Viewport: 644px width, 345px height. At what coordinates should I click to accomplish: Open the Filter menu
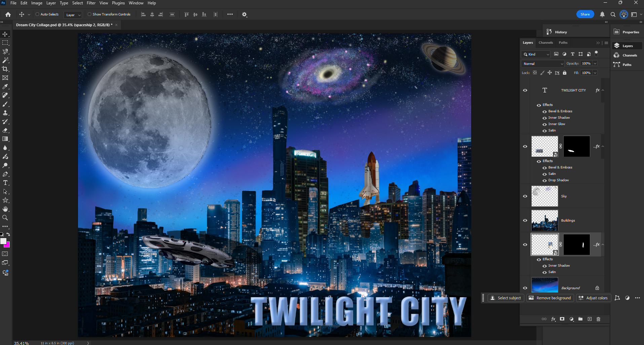(91, 3)
